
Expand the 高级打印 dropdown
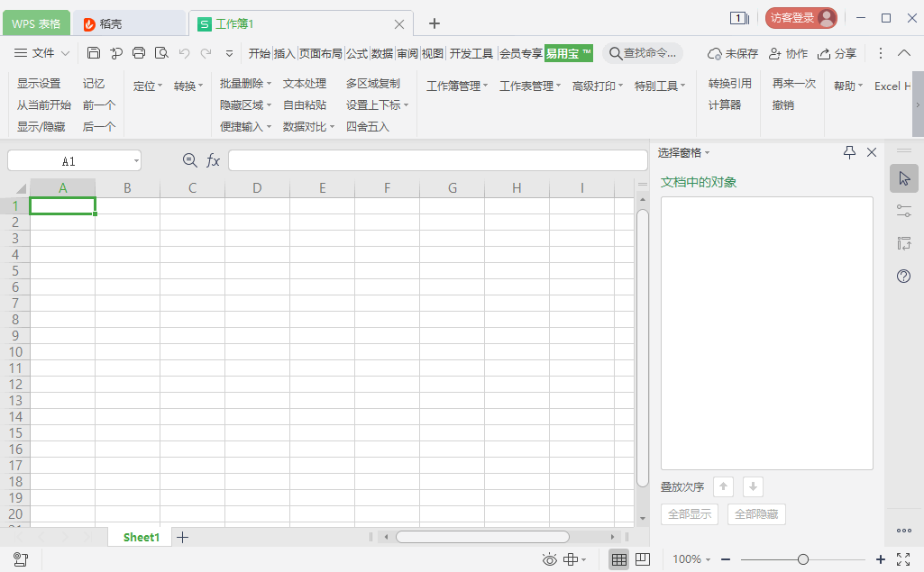point(598,86)
